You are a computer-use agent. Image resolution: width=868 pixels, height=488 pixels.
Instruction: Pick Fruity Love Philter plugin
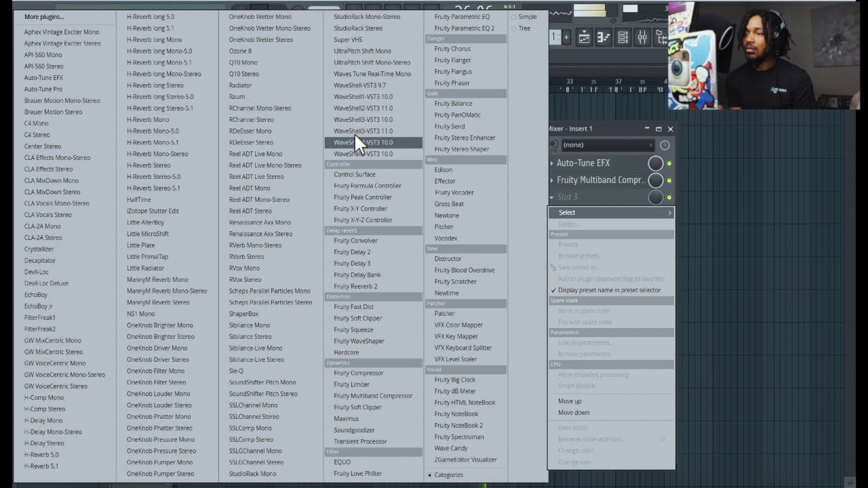click(x=357, y=474)
